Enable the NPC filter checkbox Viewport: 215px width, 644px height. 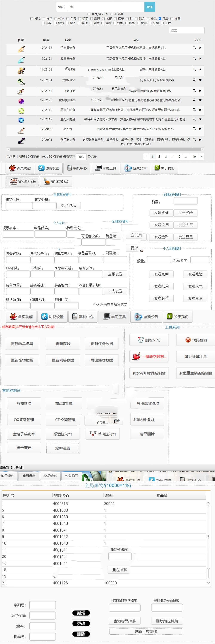(x=32, y=18)
